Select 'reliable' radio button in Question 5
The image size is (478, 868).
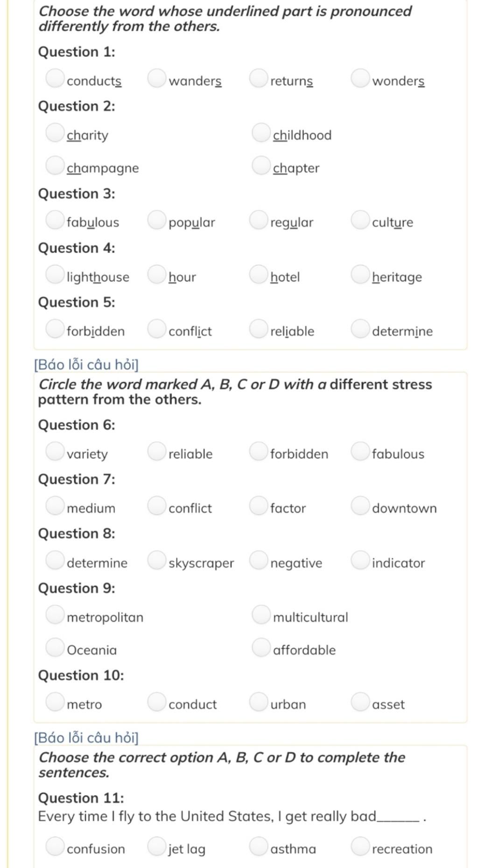[x=259, y=329]
